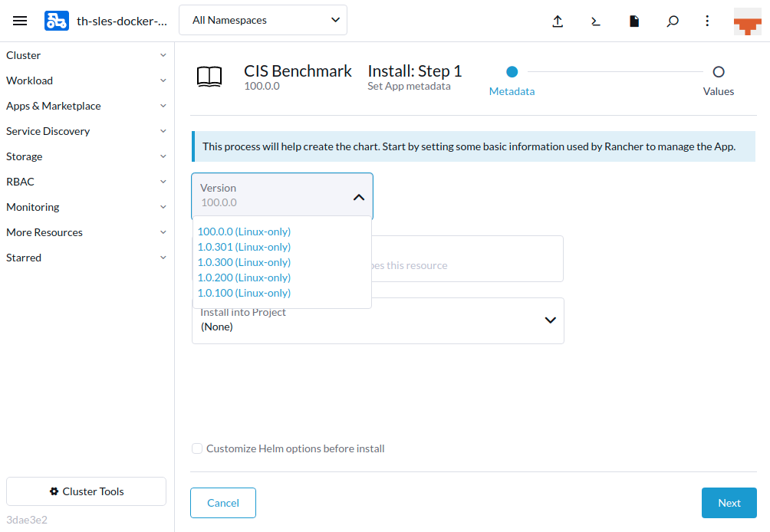Click the Values step circle indicator

tap(718, 71)
